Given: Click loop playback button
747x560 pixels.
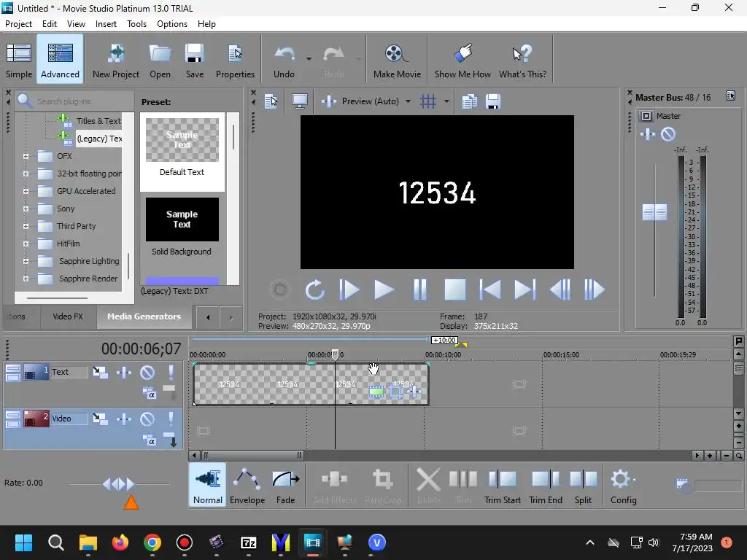Looking at the screenshot, I should click(x=314, y=289).
